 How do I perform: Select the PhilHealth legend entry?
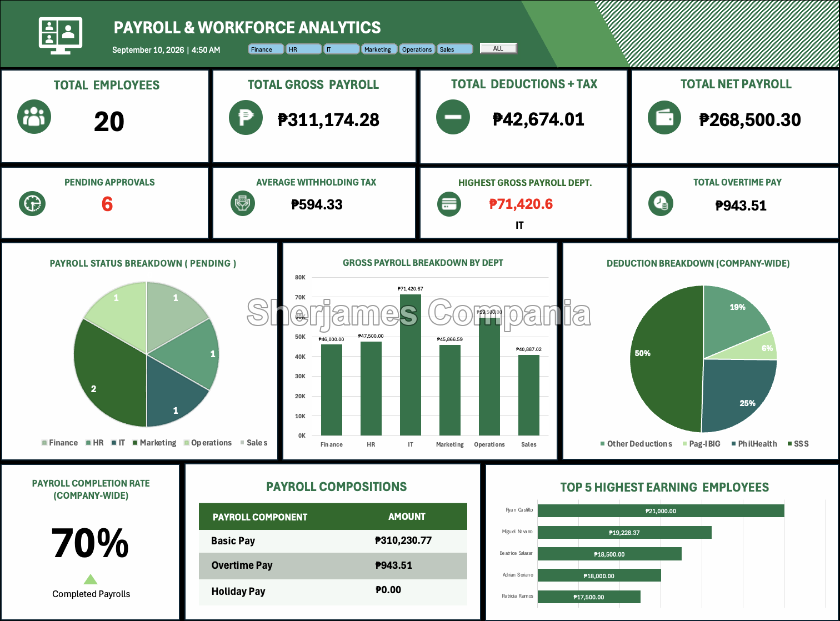point(754,444)
